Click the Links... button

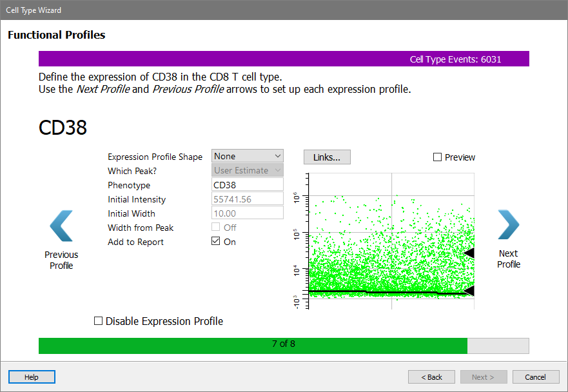(327, 157)
